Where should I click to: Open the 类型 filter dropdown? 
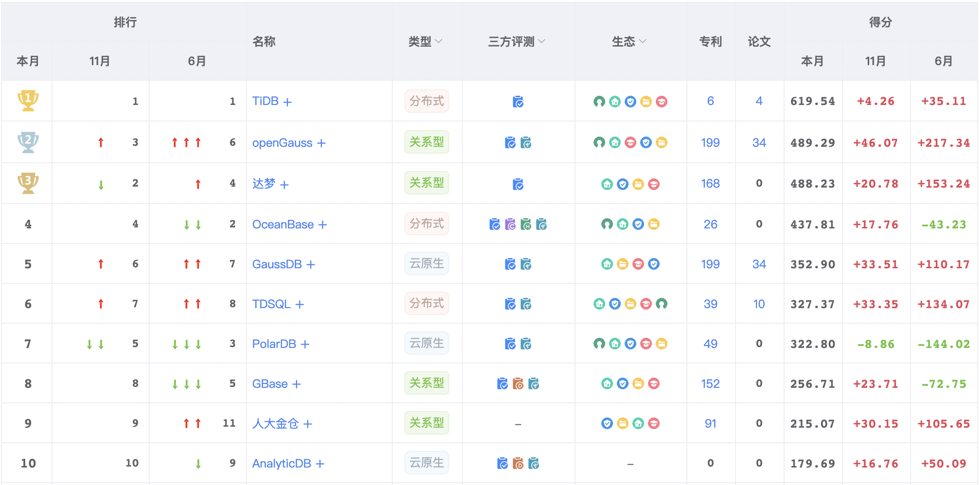pyautogui.click(x=425, y=42)
